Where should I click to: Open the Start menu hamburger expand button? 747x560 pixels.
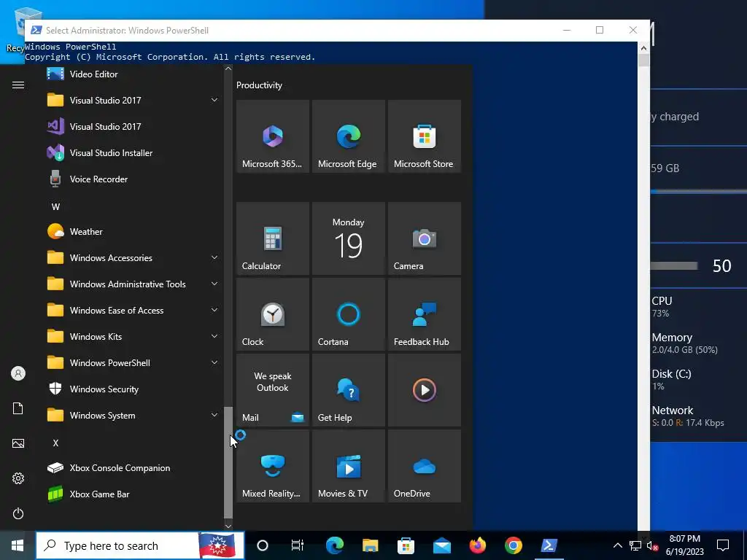(18, 85)
